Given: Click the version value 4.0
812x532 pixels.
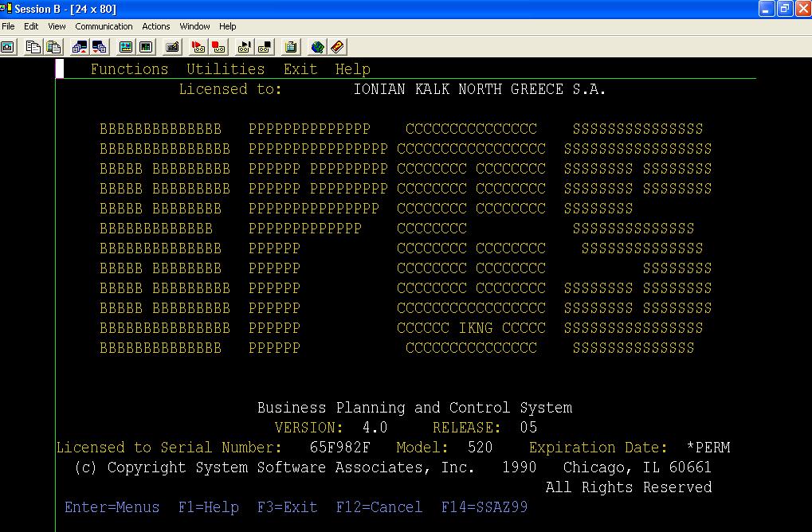Looking at the screenshot, I should pyautogui.click(x=375, y=428).
